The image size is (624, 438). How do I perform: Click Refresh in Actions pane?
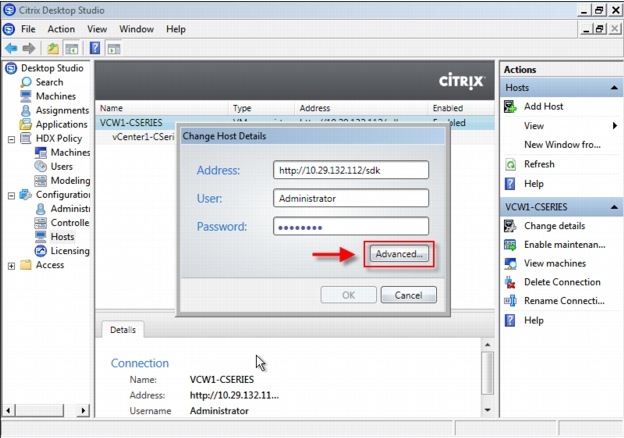(x=539, y=164)
